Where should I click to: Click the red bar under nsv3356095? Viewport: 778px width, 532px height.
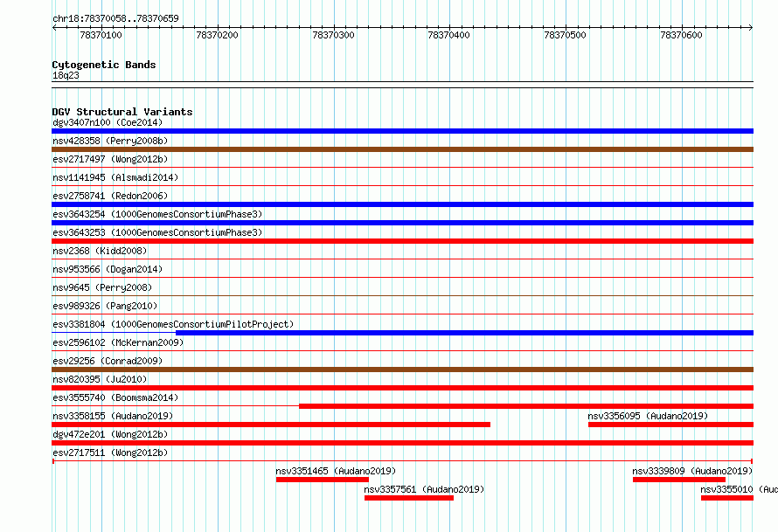pos(670,425)
